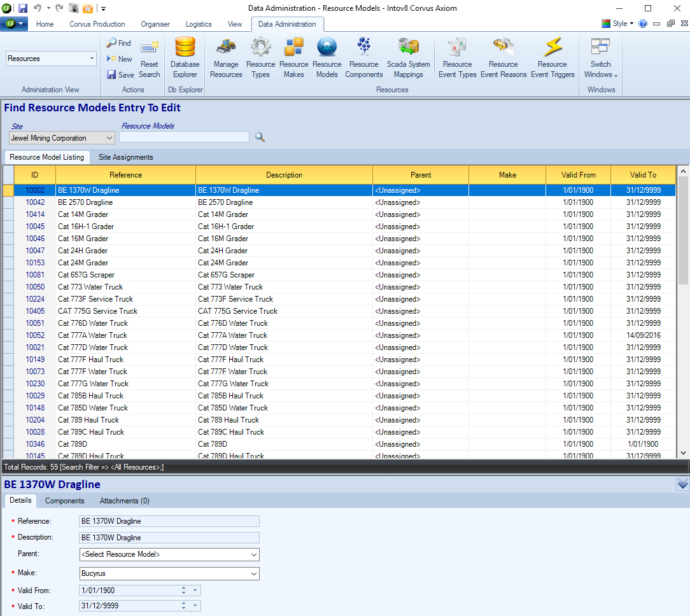The height and width of the screenshot is (616, 690).
Task: Click the New action in the ribbon
Action: click(119, 59)
